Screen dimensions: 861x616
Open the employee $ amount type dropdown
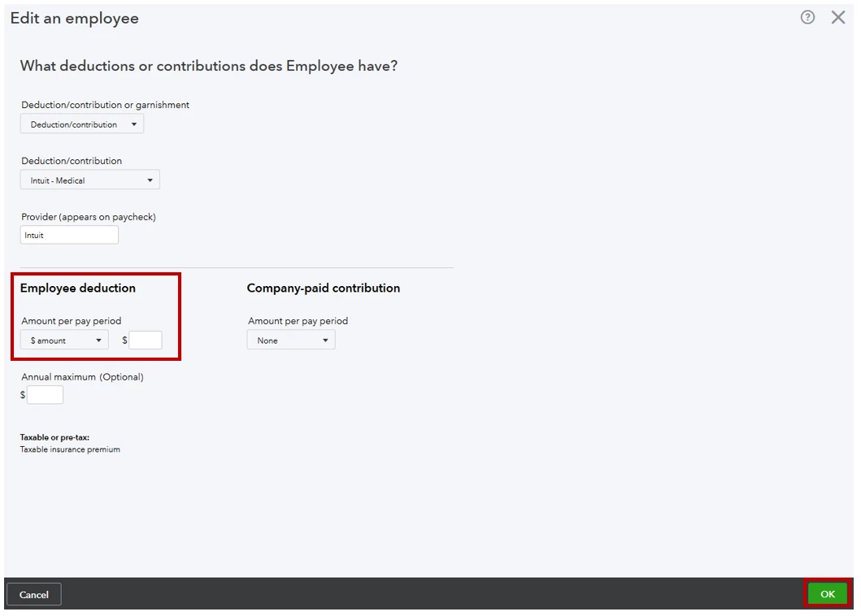pos(64,341)
